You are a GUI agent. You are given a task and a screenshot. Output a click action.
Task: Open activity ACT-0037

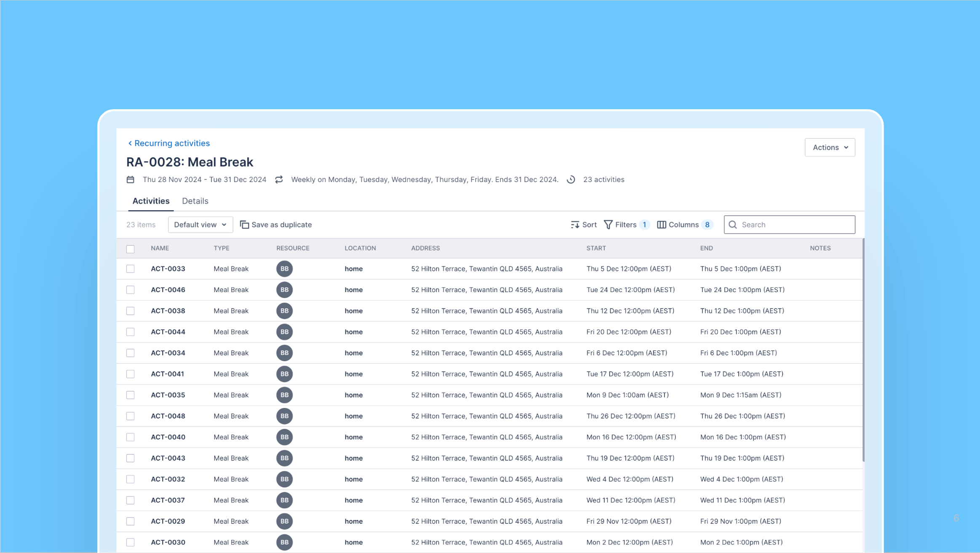(x=168, y=500)
